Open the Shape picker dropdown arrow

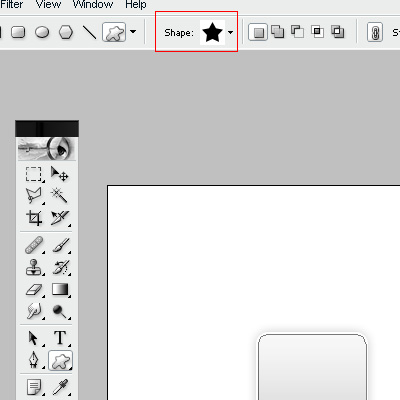231,32
